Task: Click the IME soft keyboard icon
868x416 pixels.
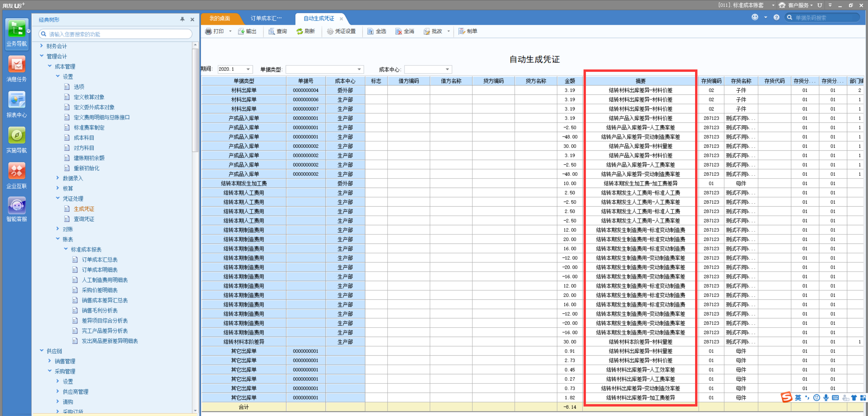Action: coord(835,398)
